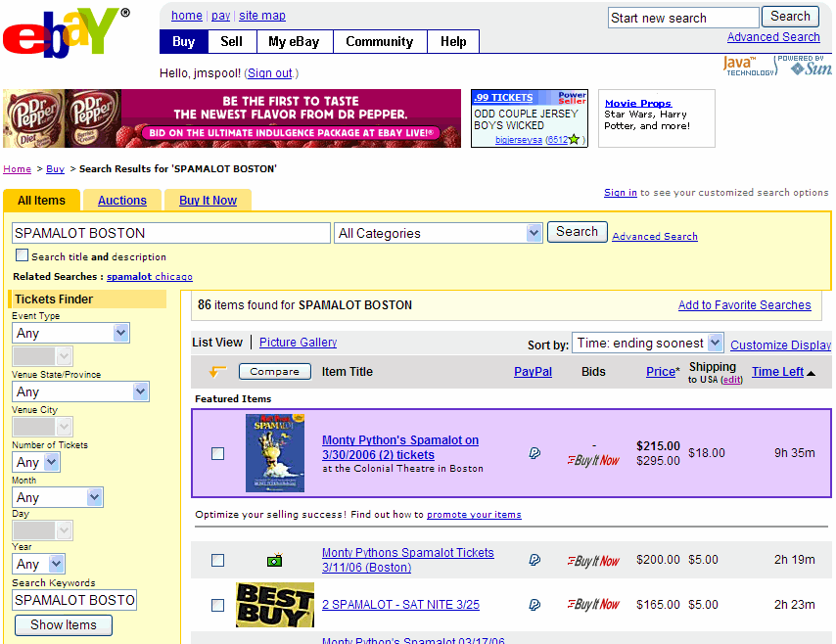836x644 pixels.
Task: Click Add to Favorite Searches link
Action: 744,305
